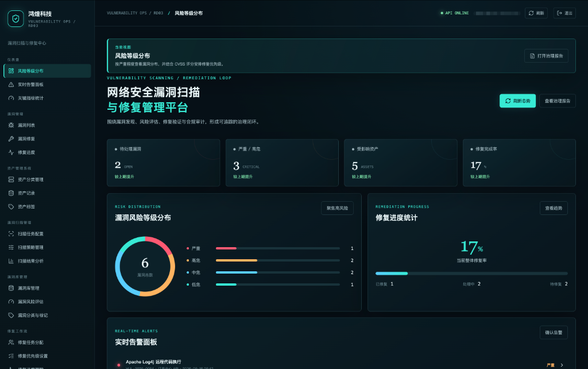This screenshot has width=588, height=369.
Task: Click the red dot beside Apache Log4j alert
Action: coord(118,365)
